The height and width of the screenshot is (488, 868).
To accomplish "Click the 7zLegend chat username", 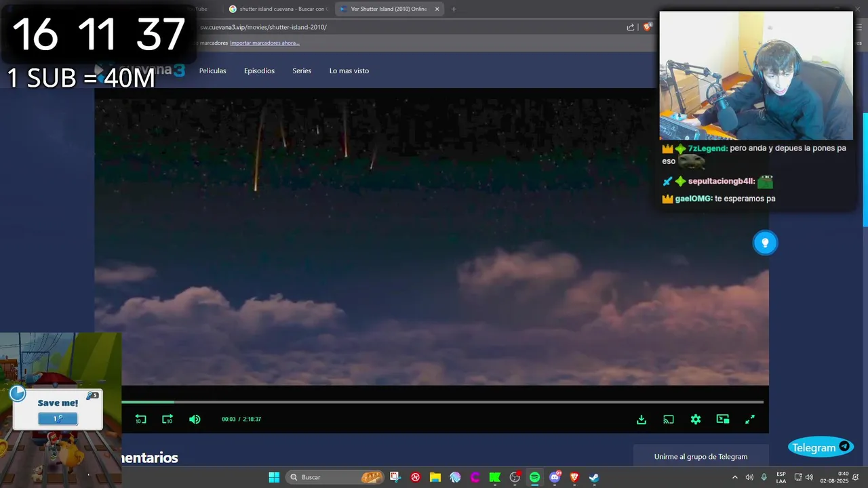I will (x=707, y=148).
